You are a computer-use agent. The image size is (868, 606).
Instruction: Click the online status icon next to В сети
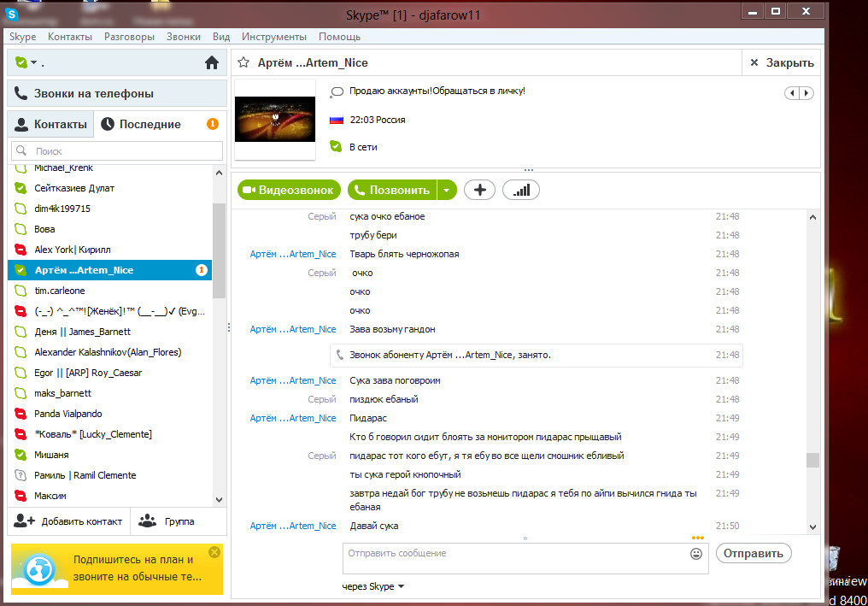pos(336,146)
